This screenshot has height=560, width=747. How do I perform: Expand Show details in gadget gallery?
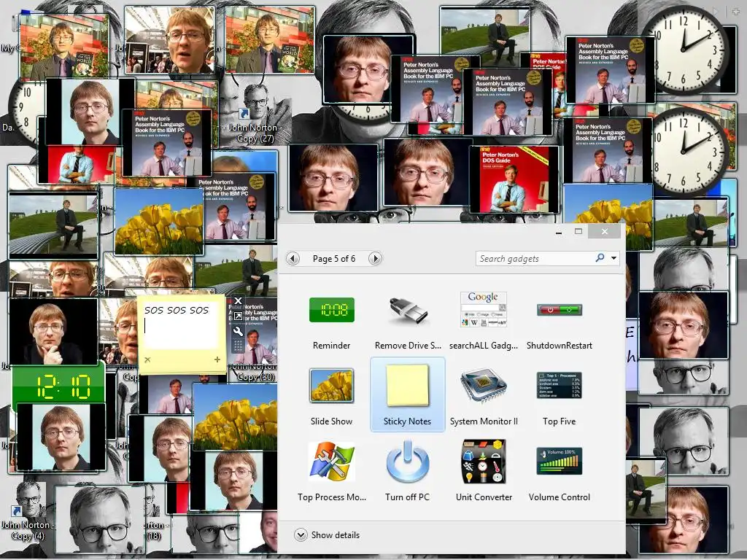327,534
